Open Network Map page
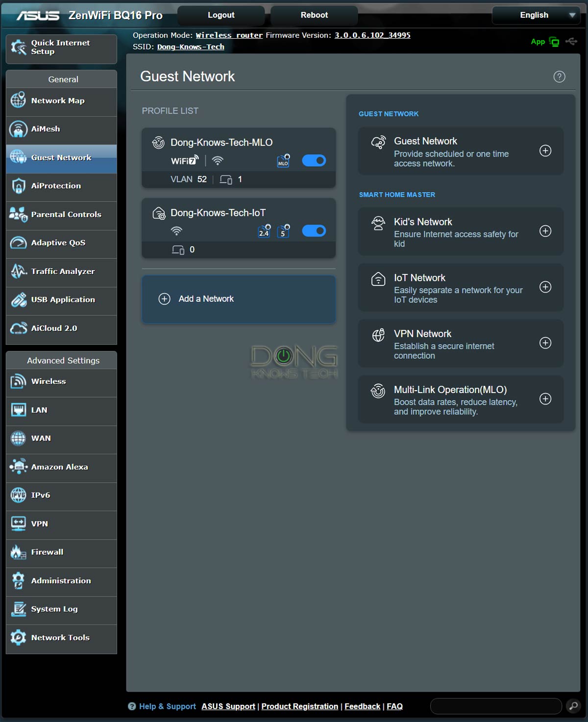Viewport: 588px width, 722px height. 61,101
